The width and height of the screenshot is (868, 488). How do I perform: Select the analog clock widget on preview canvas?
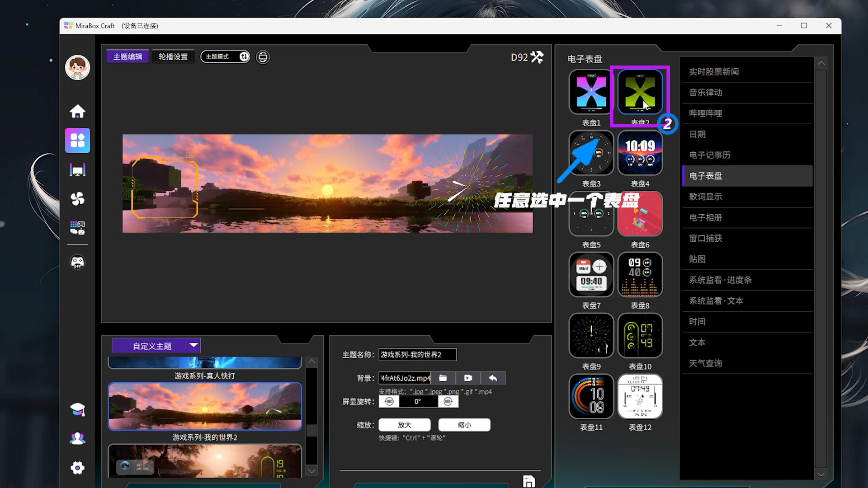[468, 187]
